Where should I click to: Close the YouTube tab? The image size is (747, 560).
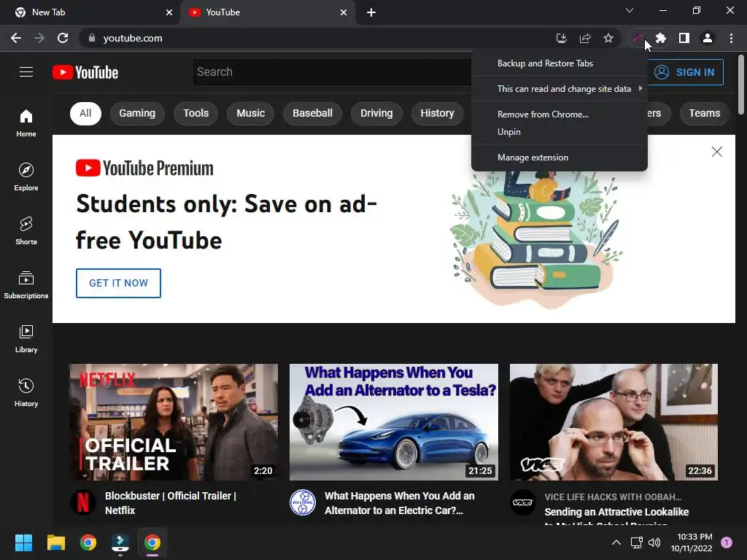[344, 12]
